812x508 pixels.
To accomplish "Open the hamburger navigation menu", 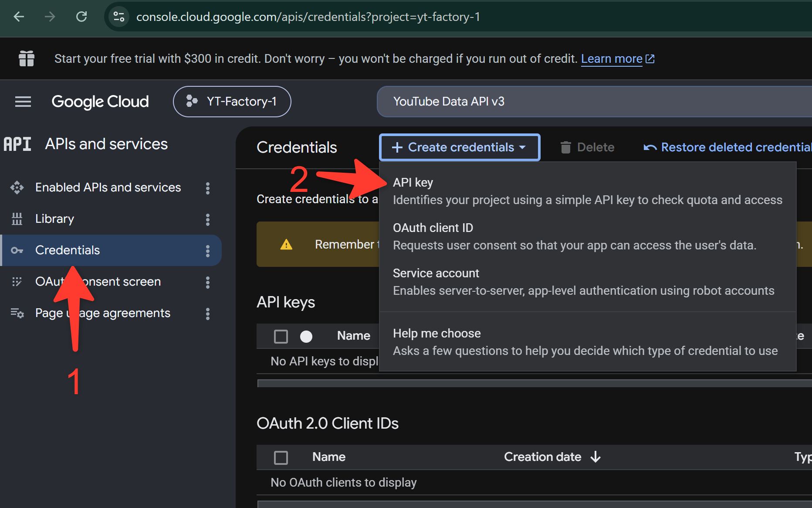I will point(23,102).
